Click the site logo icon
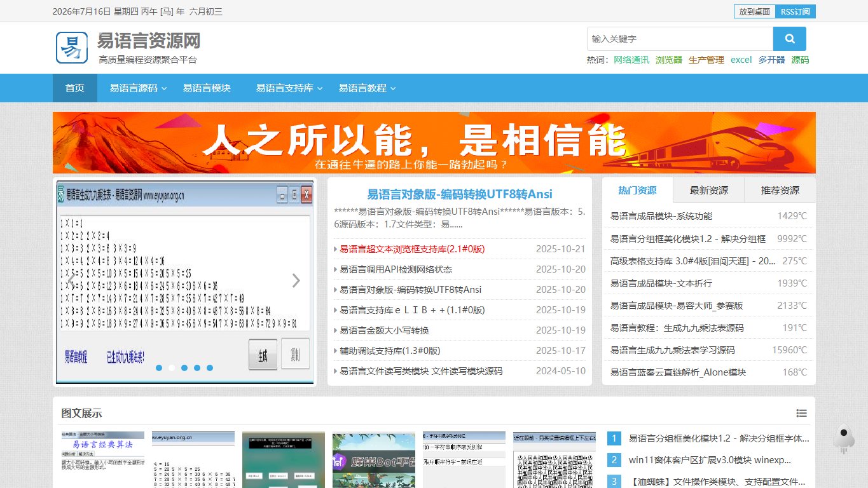 tap(72, 48)
